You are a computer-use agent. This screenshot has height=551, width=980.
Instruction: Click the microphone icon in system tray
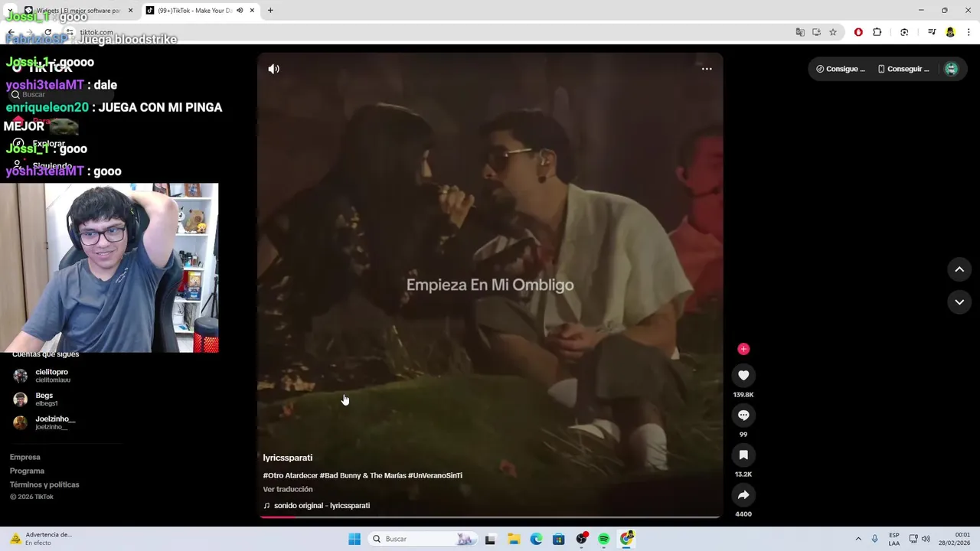875,539
